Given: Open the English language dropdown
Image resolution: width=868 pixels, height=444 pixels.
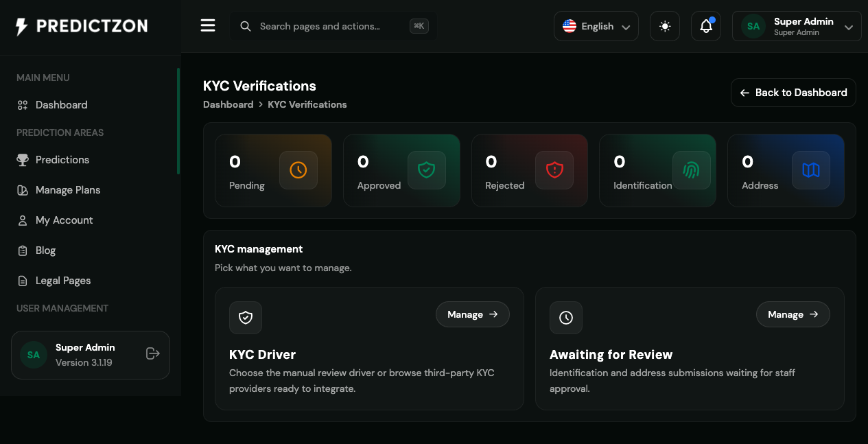Looking at the screenshot, I should (596, 26).
